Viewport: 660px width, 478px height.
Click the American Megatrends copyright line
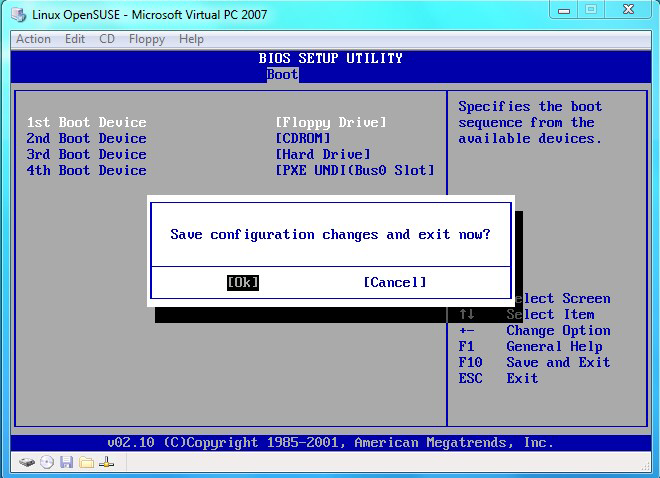pyautogui.click(x=330, y=443)
